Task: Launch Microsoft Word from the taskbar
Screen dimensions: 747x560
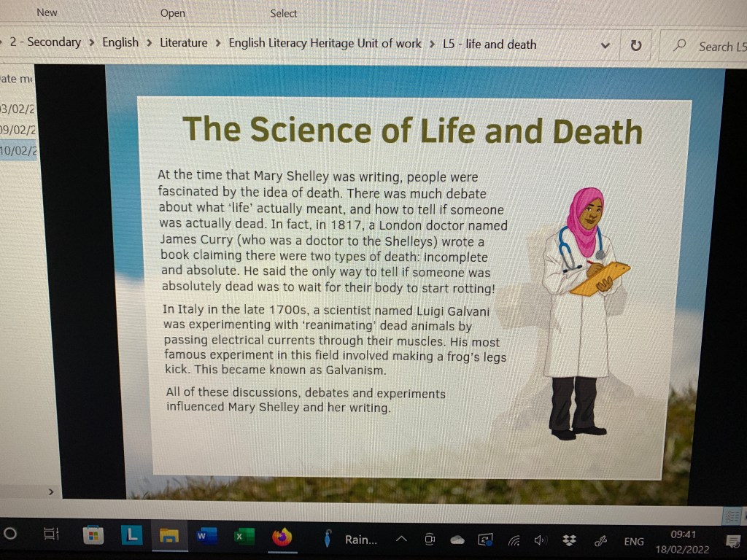Action: pyautogui.click(x=206, y=537)
